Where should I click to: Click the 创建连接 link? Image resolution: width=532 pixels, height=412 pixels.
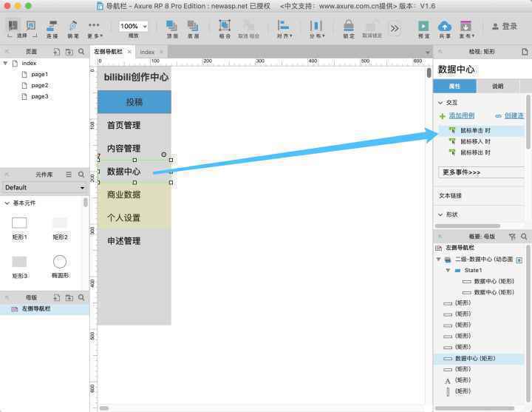[514, 115]
